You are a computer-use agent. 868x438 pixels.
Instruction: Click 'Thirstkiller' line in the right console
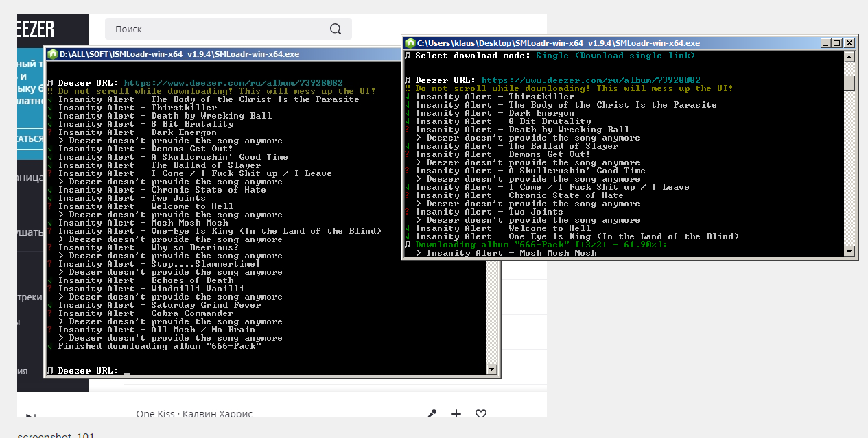495,97
